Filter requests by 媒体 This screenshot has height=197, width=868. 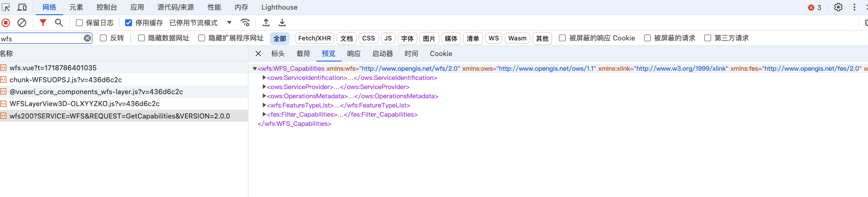(x=451, y=39)
